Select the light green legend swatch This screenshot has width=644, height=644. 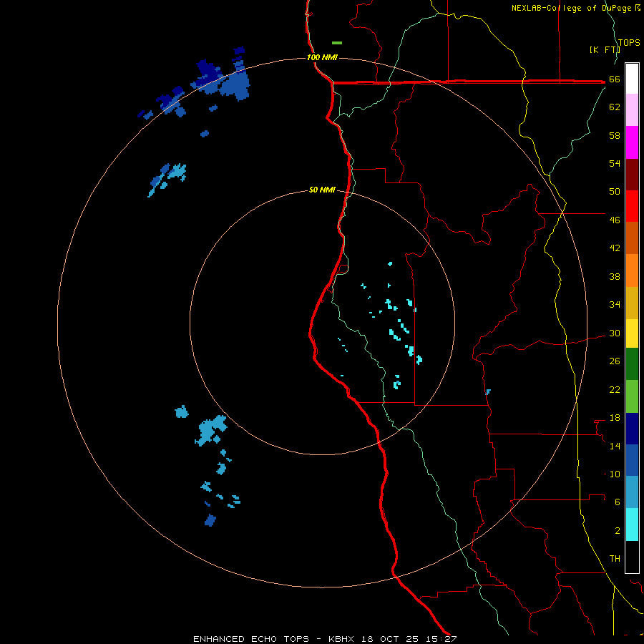coord(632,396)
